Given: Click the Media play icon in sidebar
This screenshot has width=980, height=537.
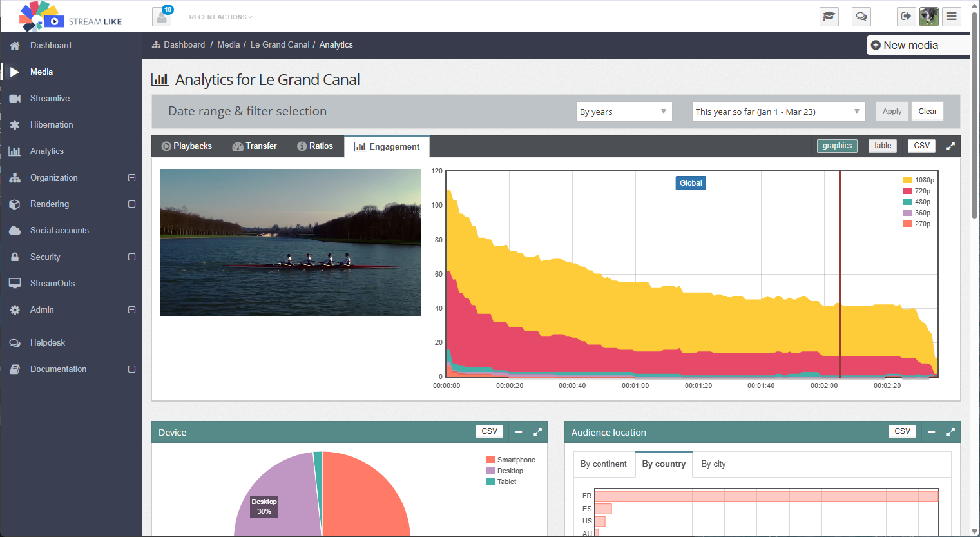Looking at the screenshot, I should pyautogui.click(x=15, y=72).
